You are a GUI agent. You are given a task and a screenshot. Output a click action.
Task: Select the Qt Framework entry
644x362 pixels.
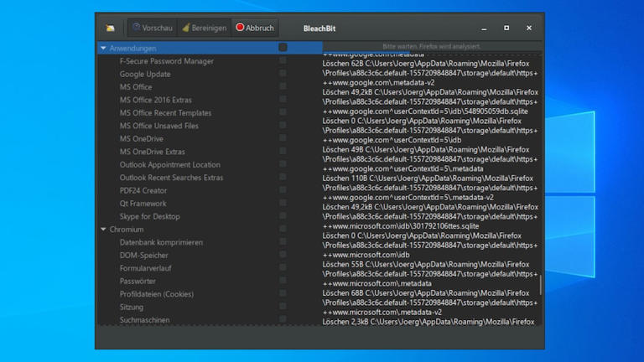coord(143,204)
